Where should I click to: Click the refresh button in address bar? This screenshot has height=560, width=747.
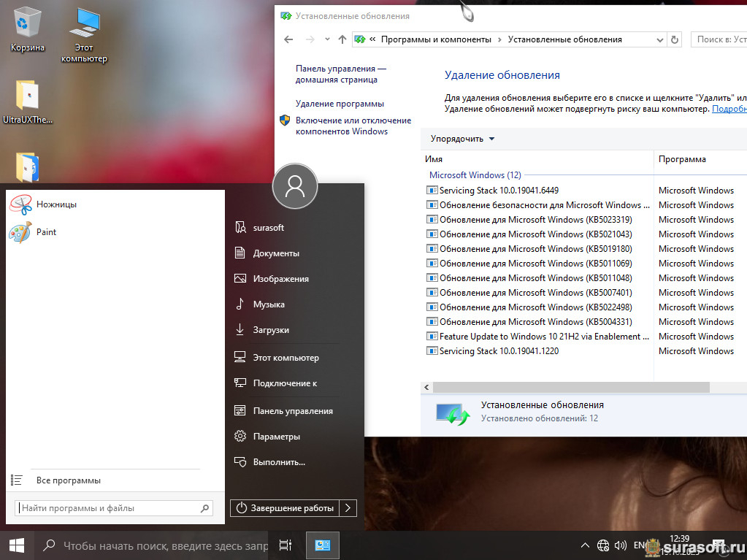(x=675, y=39)
